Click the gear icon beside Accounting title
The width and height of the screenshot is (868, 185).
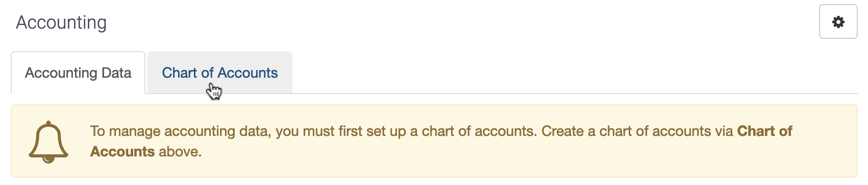click(x=838, y=22)
